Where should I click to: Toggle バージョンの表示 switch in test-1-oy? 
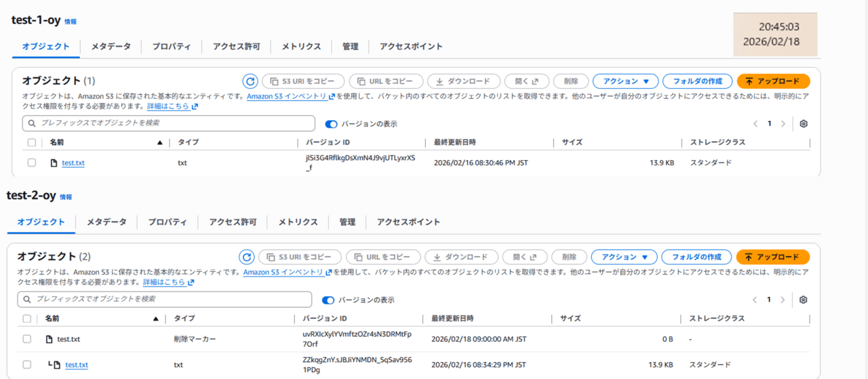(331, 124)
